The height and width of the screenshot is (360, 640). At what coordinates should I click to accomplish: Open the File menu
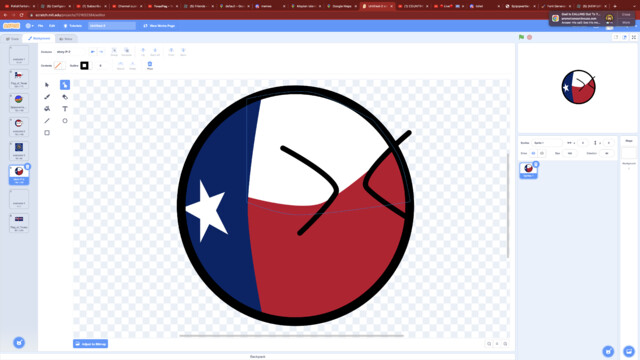[40, 26]
